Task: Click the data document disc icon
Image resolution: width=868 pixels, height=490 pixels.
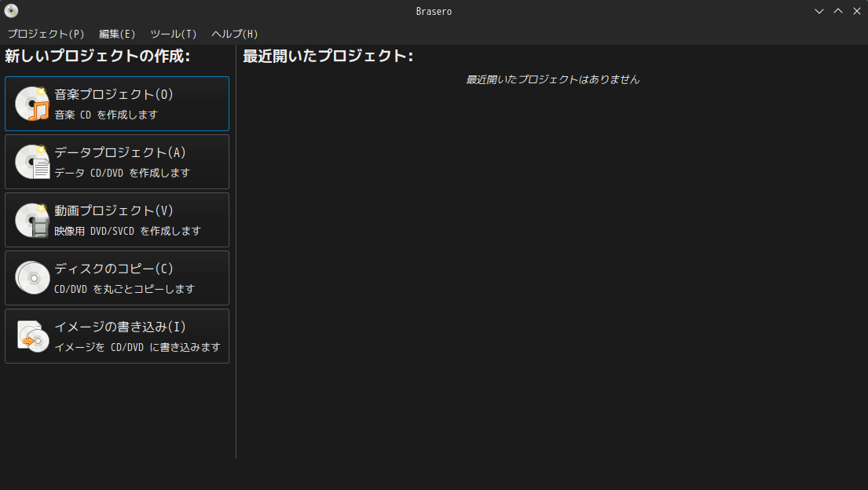Action: click(32, 162)
